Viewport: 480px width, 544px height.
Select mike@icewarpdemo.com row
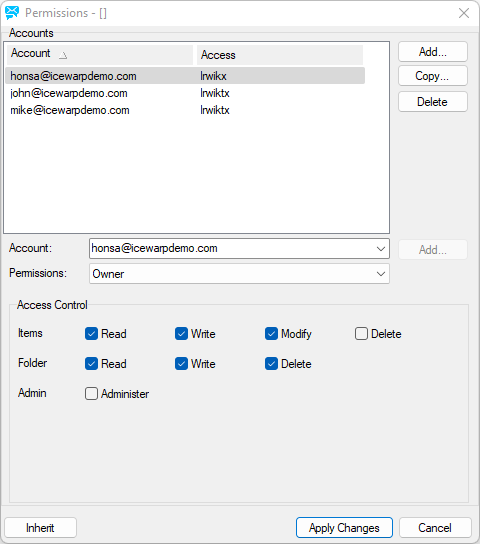[185, 110]
